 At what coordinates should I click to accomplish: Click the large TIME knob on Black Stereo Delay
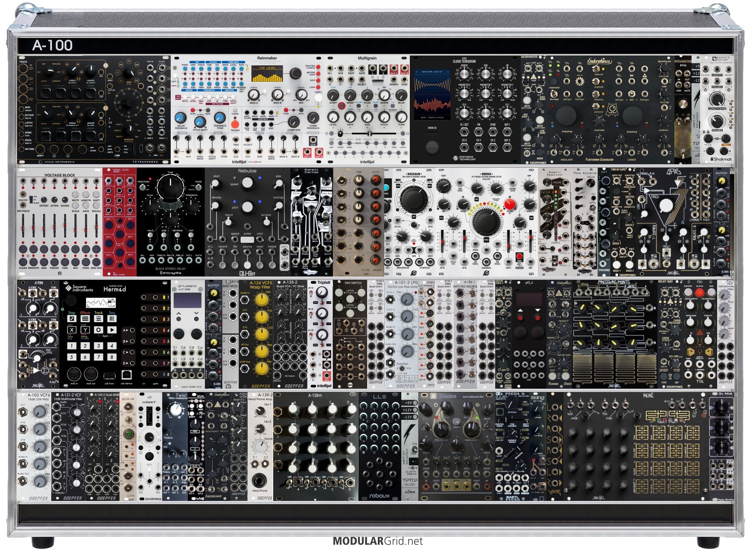click(x=170, y=186)
